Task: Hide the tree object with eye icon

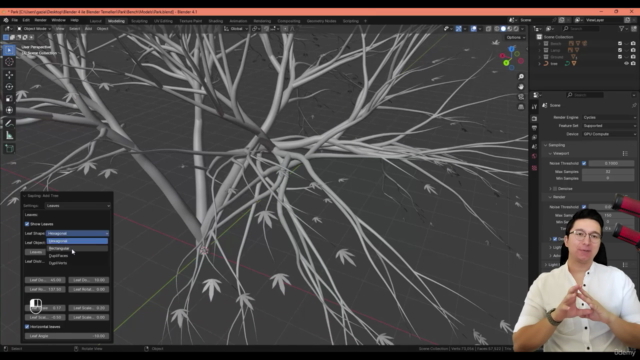Action: tap(626, 64)
